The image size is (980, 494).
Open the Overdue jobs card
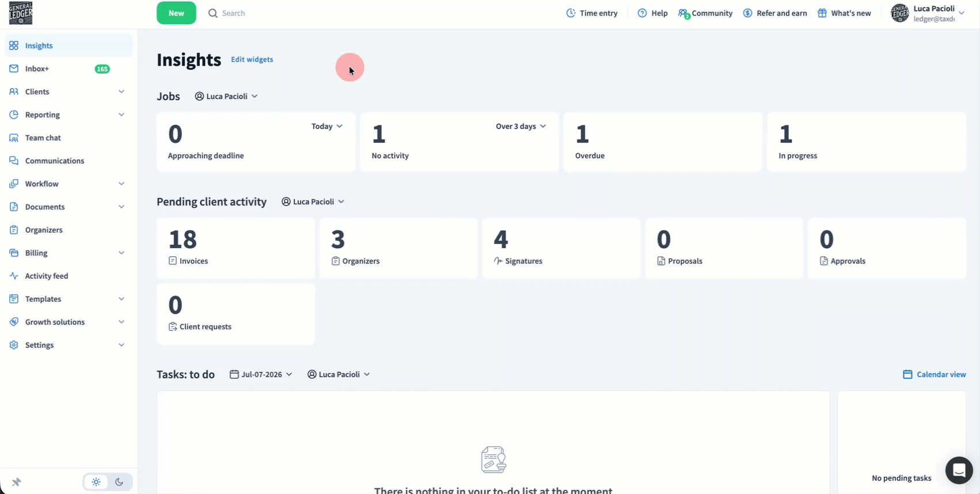pyautogui.click(x=663, y=142)
